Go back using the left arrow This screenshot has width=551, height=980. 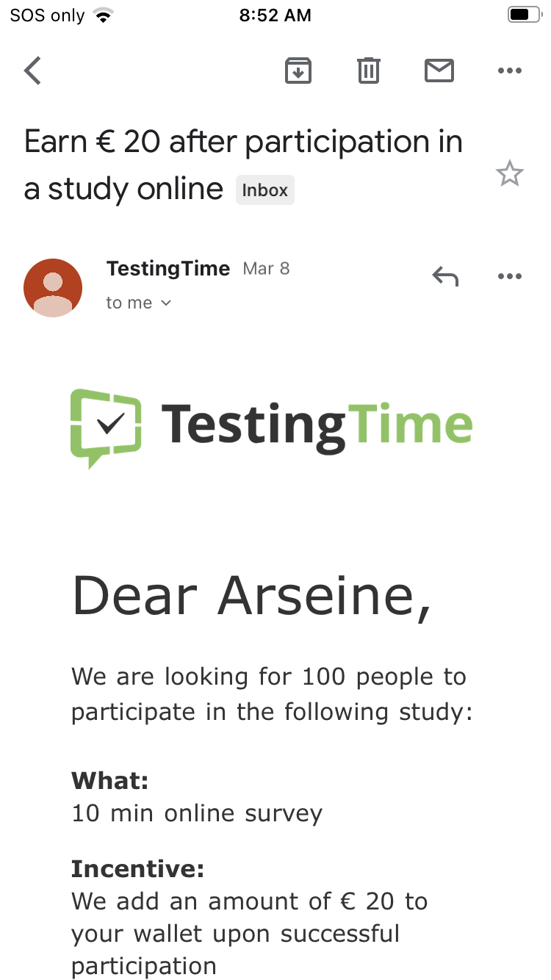(33, 71)
